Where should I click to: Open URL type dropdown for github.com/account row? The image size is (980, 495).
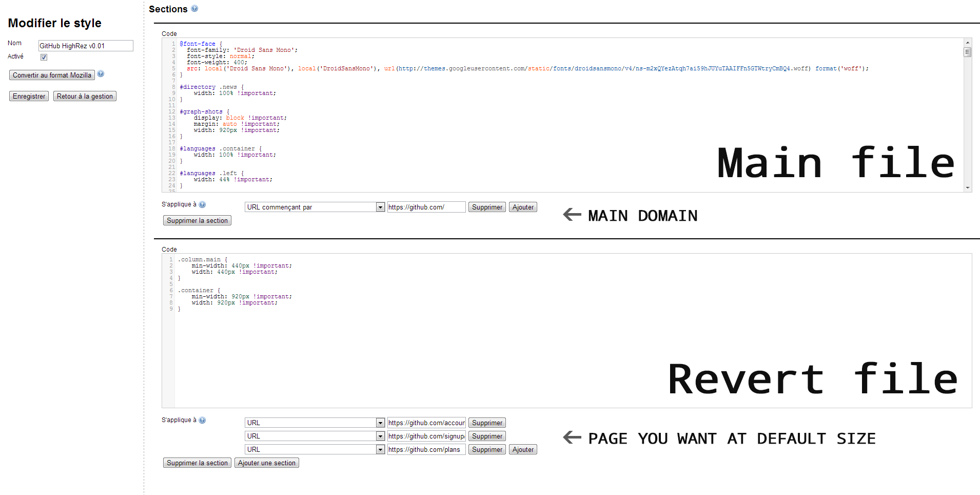(315, 423)
